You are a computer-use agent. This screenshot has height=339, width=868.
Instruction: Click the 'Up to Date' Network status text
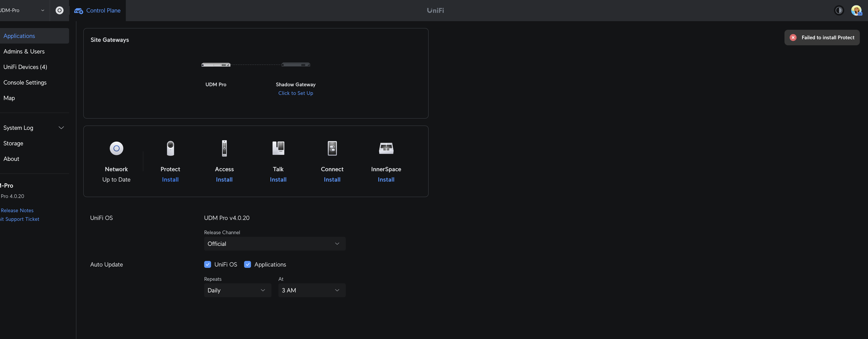116,180
